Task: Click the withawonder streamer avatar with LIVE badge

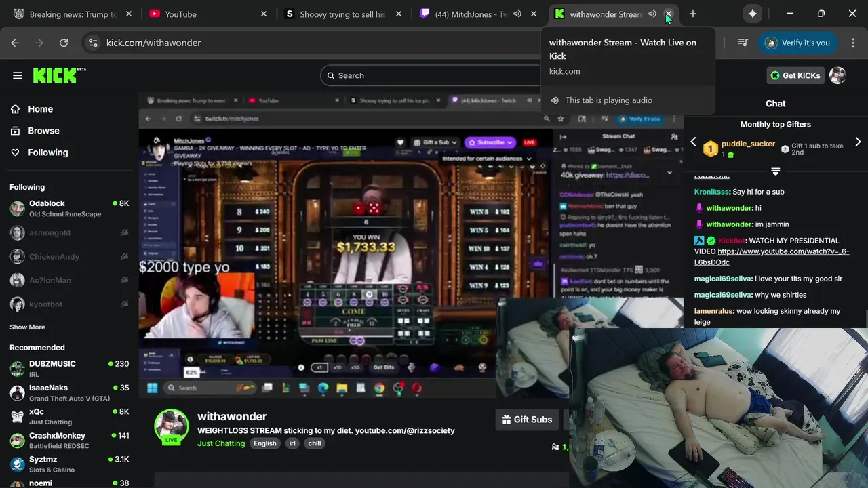Action: pos(172,426)
